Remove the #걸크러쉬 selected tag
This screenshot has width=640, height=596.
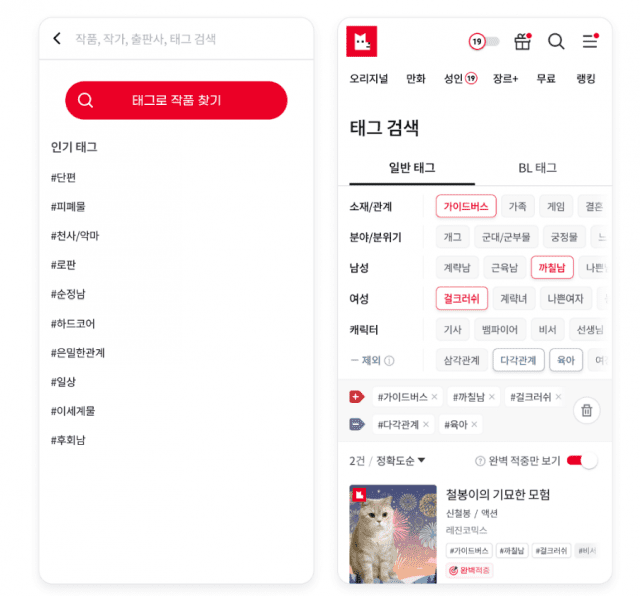coord(558,397)
